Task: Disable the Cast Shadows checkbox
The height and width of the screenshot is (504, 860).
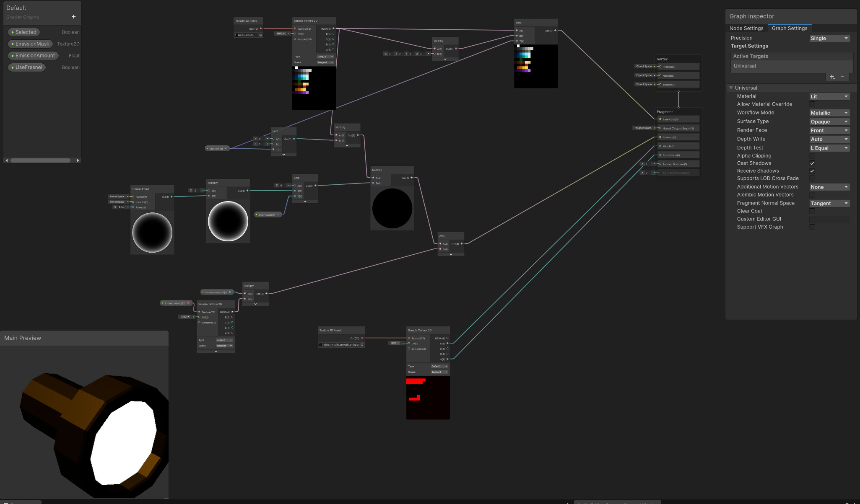Action: 812,163
